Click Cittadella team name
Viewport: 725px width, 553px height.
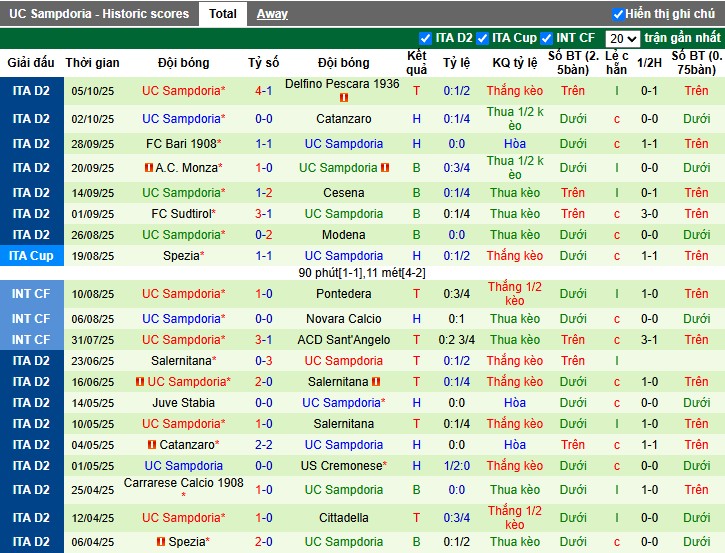pyautogui.click(x=344, y=518)
